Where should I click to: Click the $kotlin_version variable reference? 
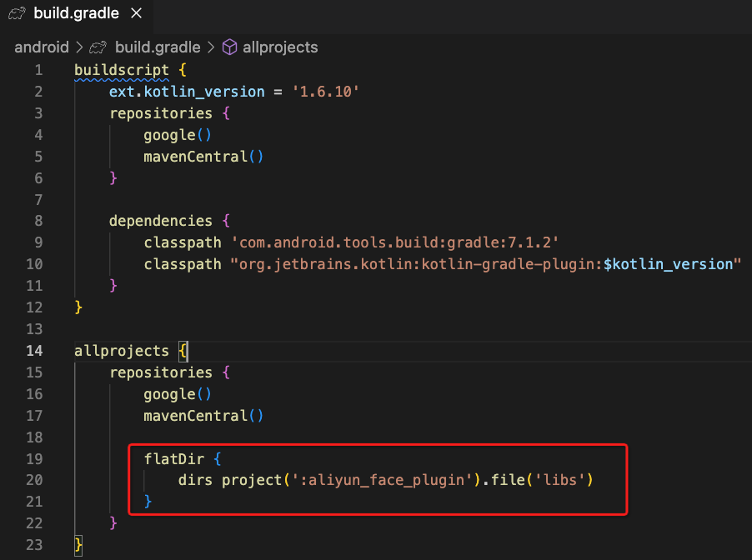coord(672,264)
